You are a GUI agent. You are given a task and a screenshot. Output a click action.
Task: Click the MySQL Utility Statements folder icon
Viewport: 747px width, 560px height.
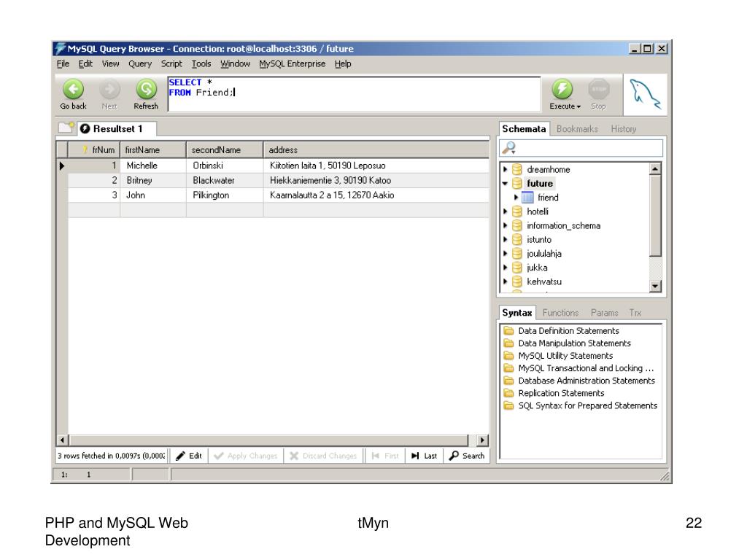coord(508,355)
